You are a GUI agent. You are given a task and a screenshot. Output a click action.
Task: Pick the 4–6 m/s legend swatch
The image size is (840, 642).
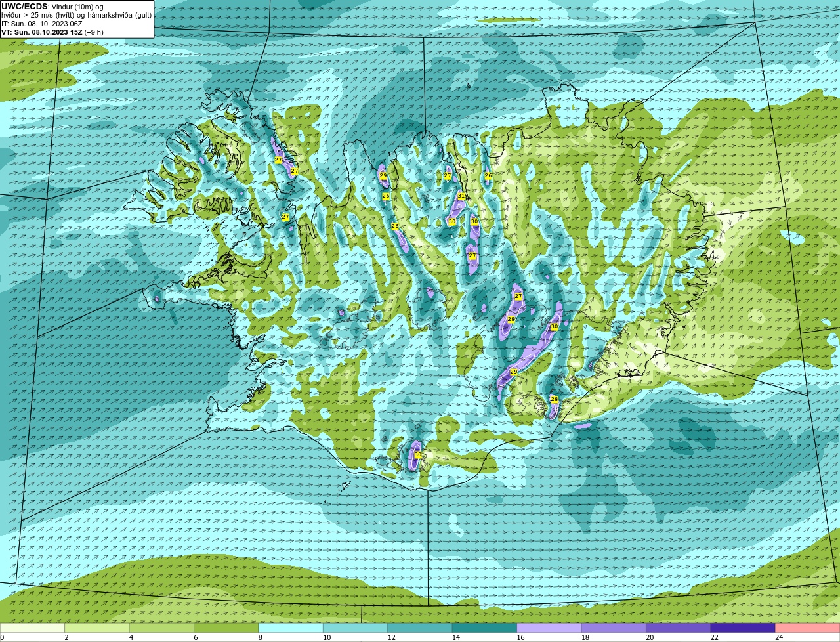[162, 628]
